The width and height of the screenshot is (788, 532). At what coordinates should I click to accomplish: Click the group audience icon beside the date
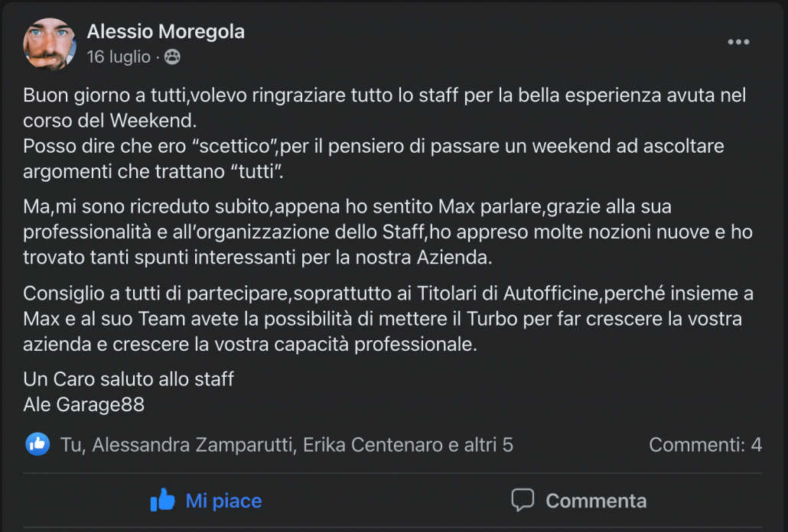click(x=173, y=57)
